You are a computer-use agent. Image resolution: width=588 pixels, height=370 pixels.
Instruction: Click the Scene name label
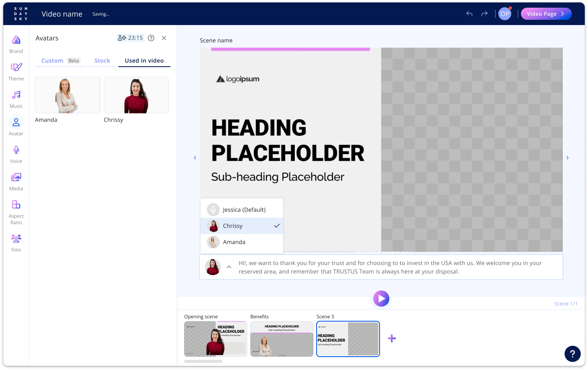tap(216, 40)
